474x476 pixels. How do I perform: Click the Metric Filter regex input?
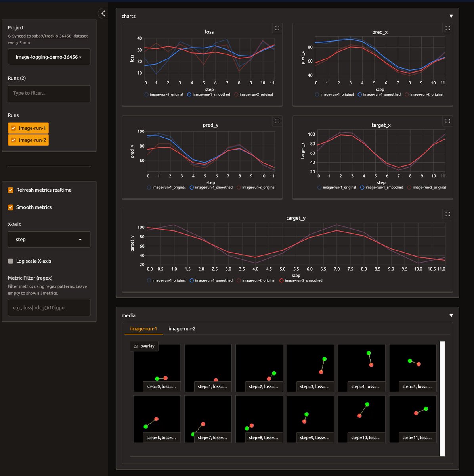pyautogui.click(x=49, y=307)
